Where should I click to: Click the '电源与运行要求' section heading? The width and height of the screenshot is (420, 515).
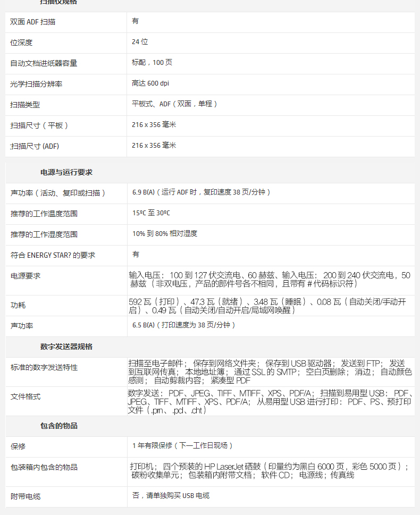(66, 172)
